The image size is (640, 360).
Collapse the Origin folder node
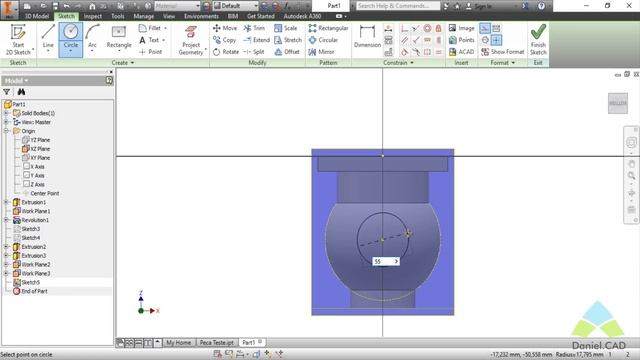[x=6, y=131]
